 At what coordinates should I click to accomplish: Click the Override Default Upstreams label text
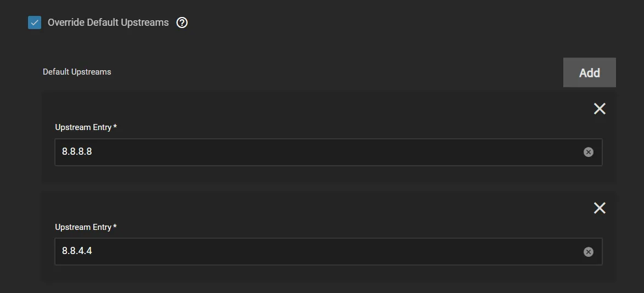pos(108,22)
